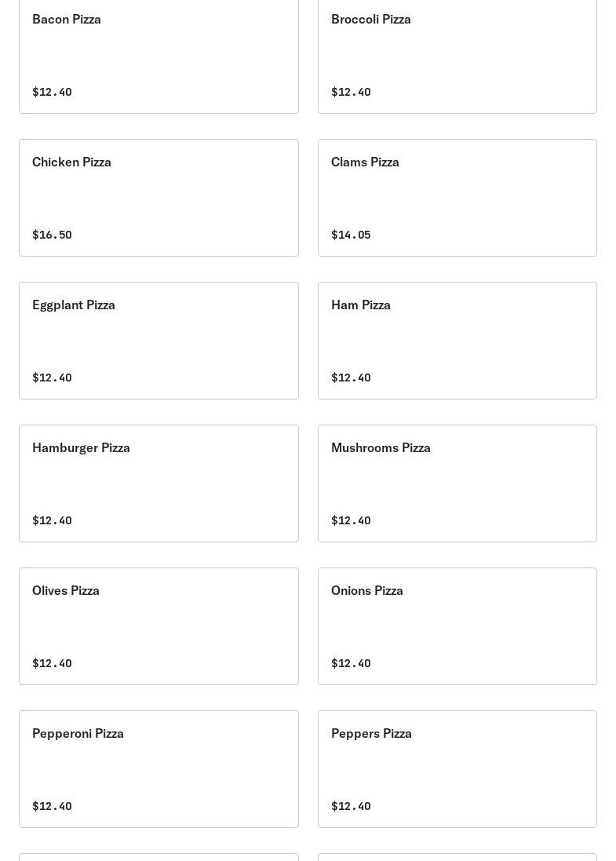Tap the price under Bacon Pizza

click(52, 92)
